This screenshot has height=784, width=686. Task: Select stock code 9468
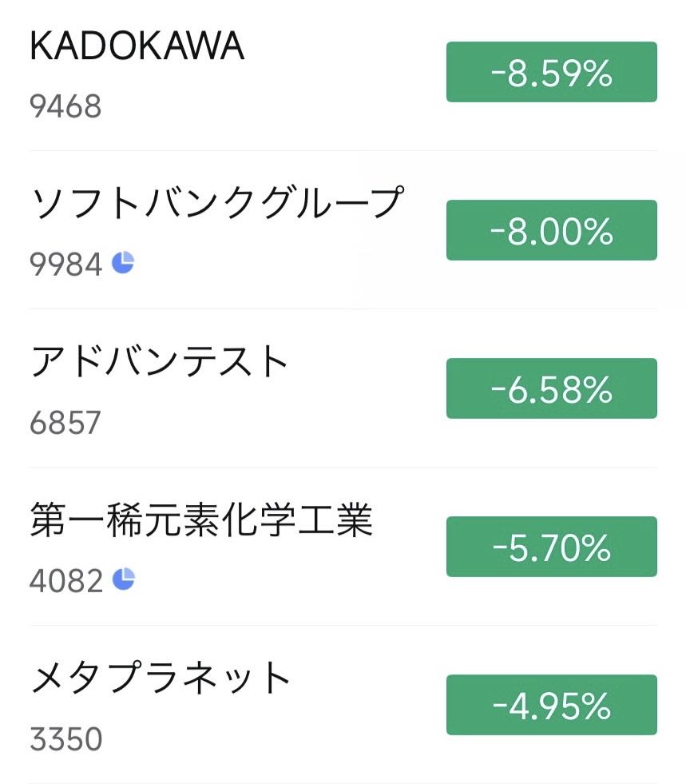tap(65, 105)
